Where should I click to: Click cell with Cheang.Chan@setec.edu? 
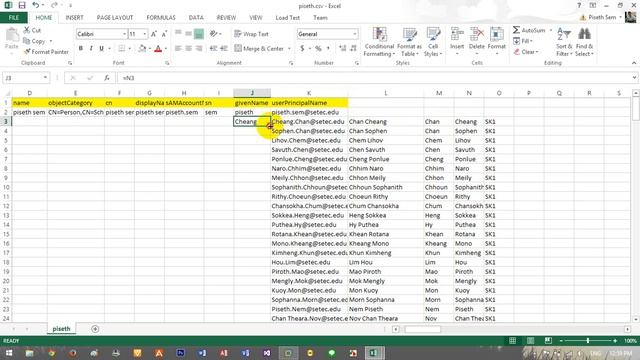click(x=309, y=122)
